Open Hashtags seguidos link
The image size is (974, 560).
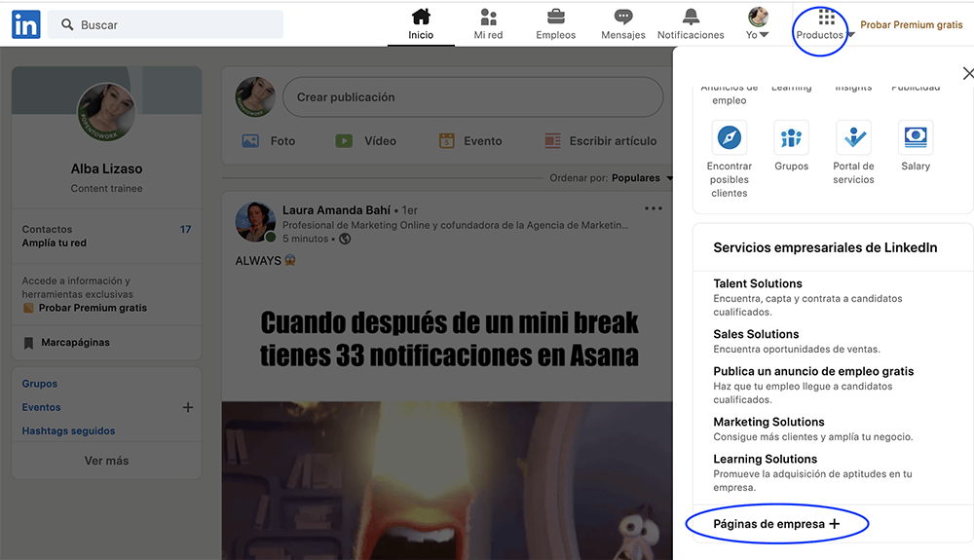pyautogui.click(x=68, y=430)
